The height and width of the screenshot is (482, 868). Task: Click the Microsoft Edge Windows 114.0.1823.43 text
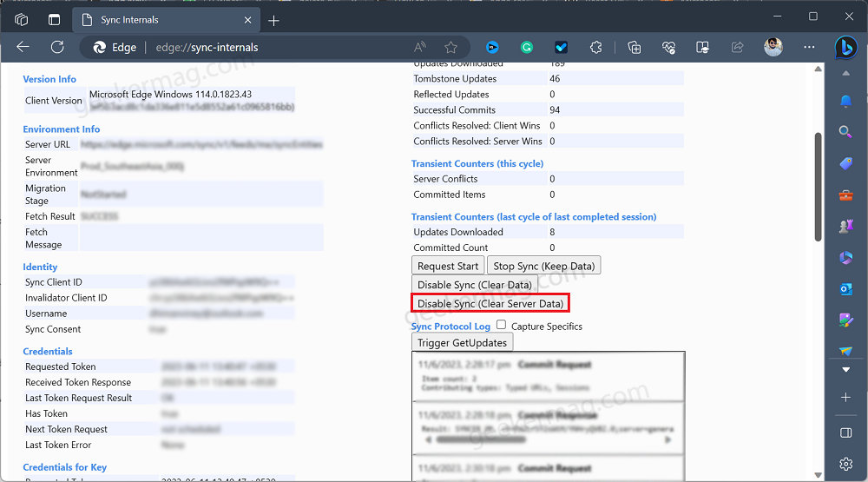pos(170,94)
